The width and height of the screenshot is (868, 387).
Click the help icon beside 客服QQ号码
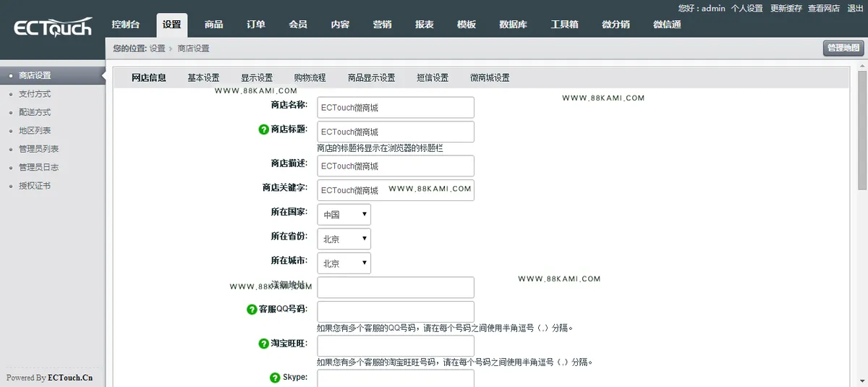[x=252, y=310]
